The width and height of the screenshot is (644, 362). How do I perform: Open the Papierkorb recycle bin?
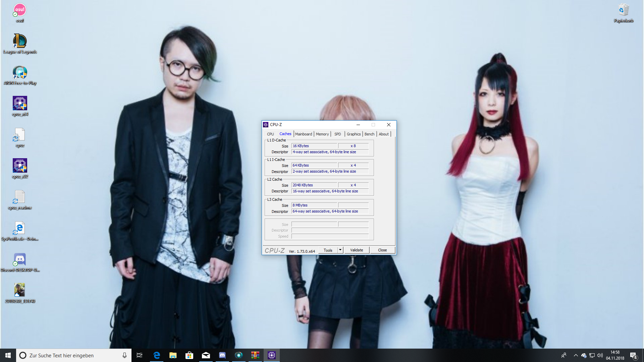(624, 11)
